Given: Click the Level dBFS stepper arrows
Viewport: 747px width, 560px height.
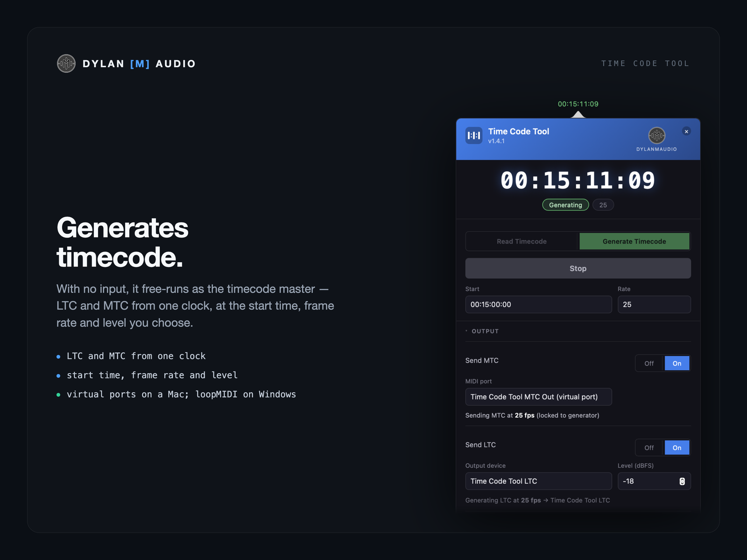Looking at the screenshot, I should [x=682, y=481].
